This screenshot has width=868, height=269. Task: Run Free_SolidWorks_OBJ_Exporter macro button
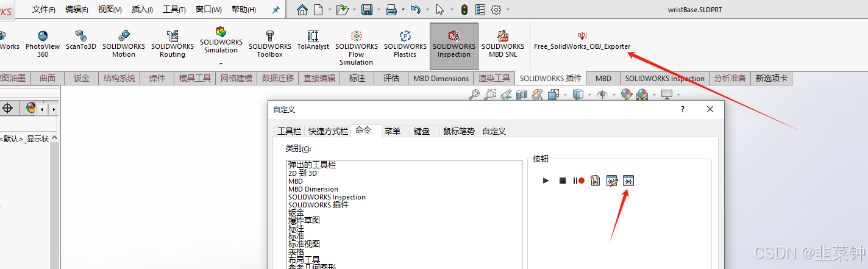(x=582, y=41)
